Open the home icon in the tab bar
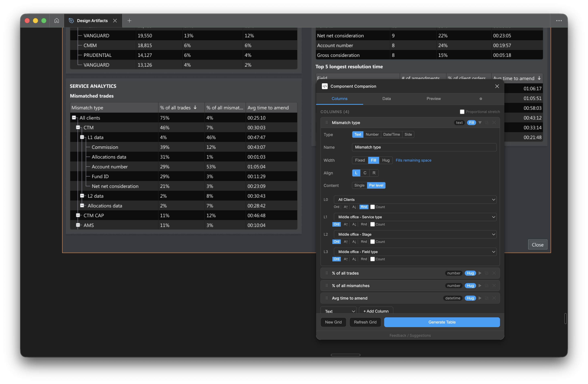 [x=57, y=20]
